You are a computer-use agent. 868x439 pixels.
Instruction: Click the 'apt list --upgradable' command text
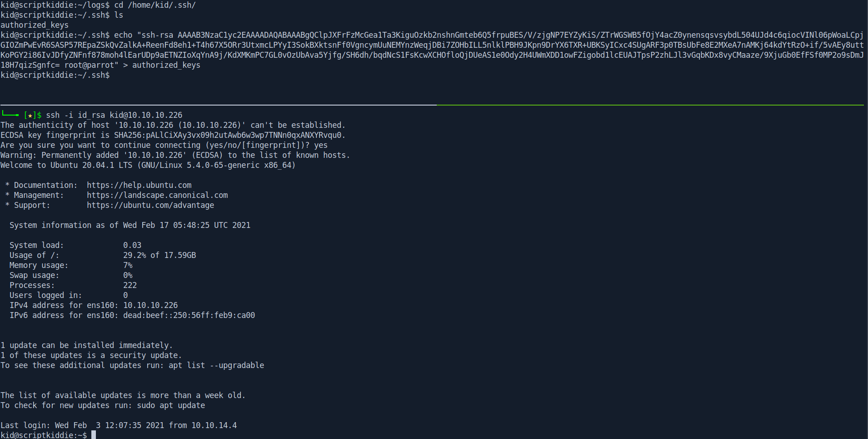point(216,365)
